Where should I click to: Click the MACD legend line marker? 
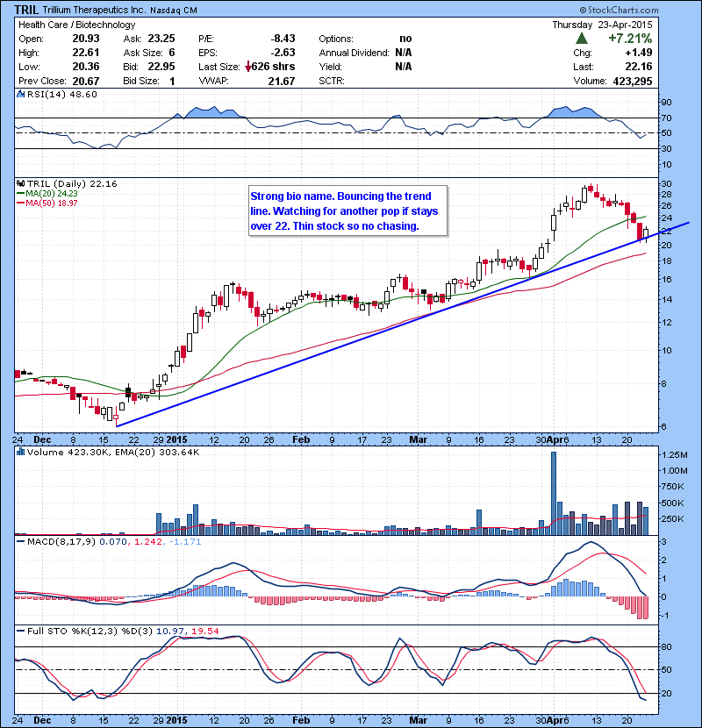(x=20, y=541)
